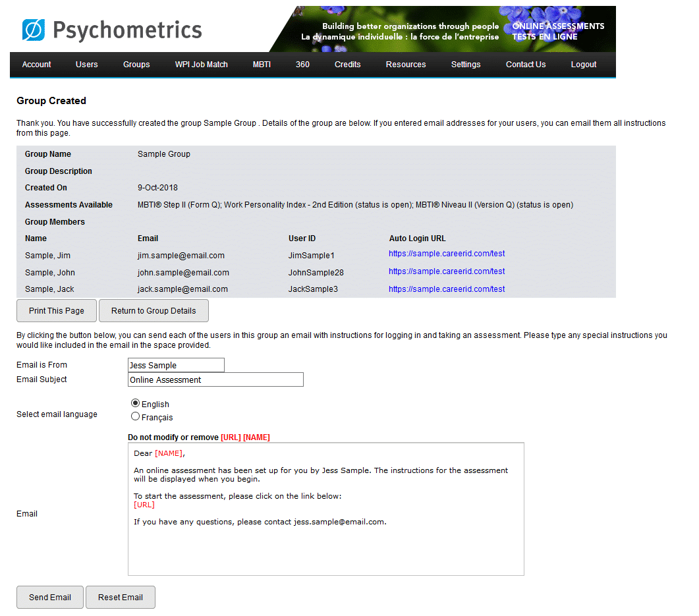Click the name Sample, John
699x616 pixels.
pos(50,272)
